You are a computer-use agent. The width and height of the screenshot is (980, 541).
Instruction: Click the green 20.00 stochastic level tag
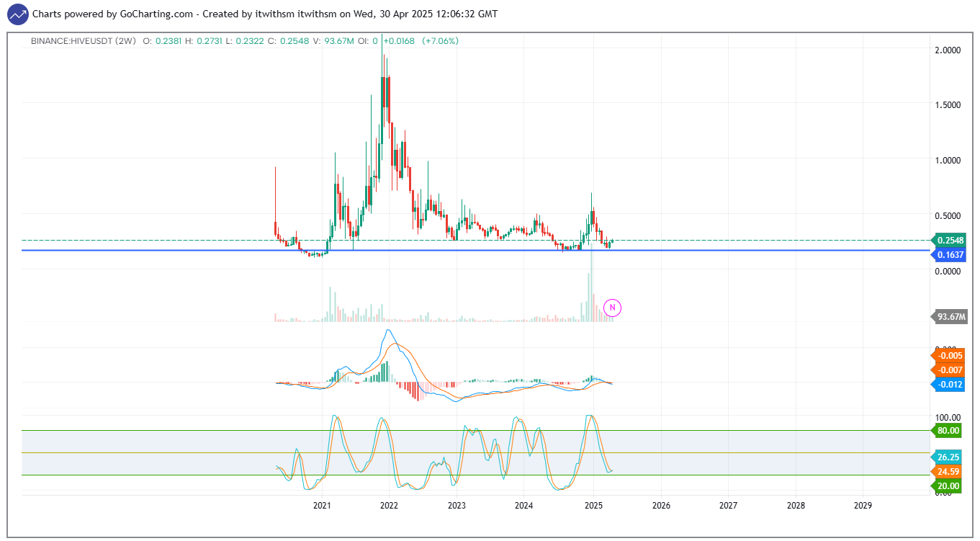[x=948, y=486]
